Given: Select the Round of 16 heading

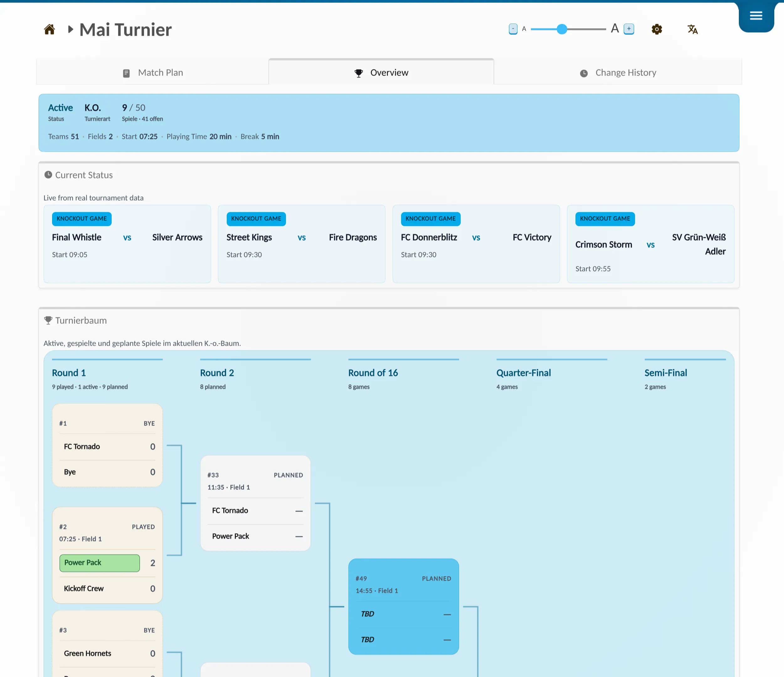Looking at the screenshot, I should click(373, 373).
